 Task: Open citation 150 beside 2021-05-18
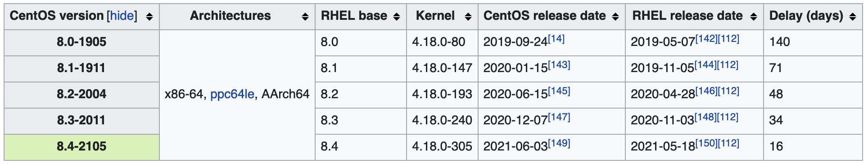(706, 143)
